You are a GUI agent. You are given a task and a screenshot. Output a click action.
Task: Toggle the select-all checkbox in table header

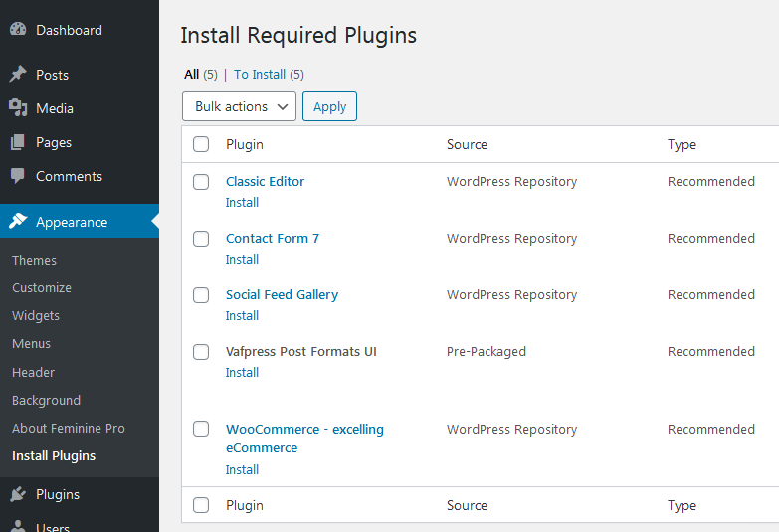point(201,144)
